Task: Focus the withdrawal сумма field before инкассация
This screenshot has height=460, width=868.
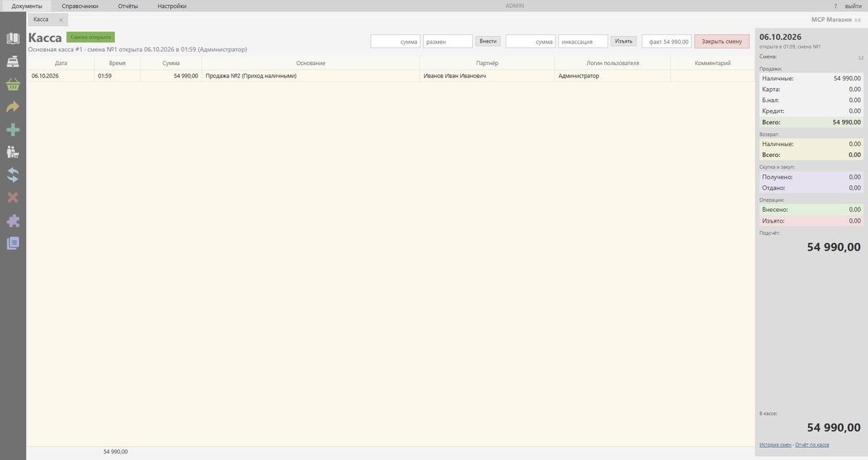Action: pos(531,41)
